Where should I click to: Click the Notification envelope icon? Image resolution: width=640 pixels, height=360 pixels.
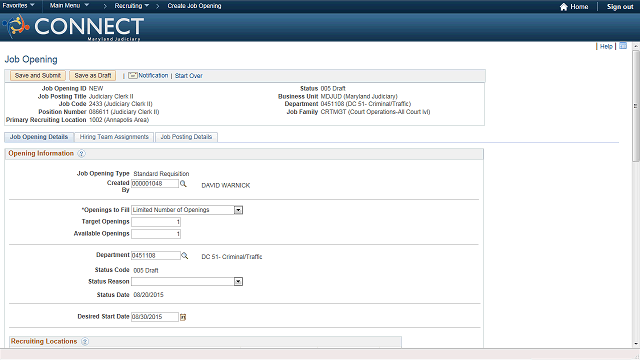click(133, 76)
